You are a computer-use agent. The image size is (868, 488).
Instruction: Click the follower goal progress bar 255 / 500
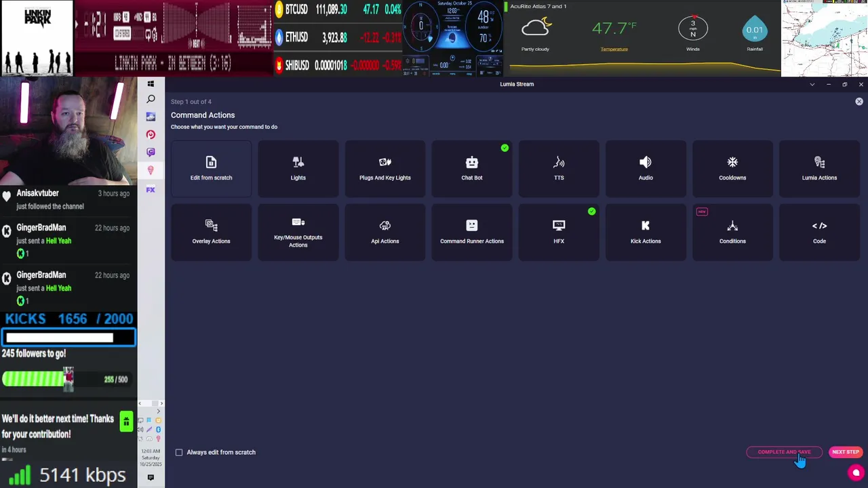[x=65, y=379]
